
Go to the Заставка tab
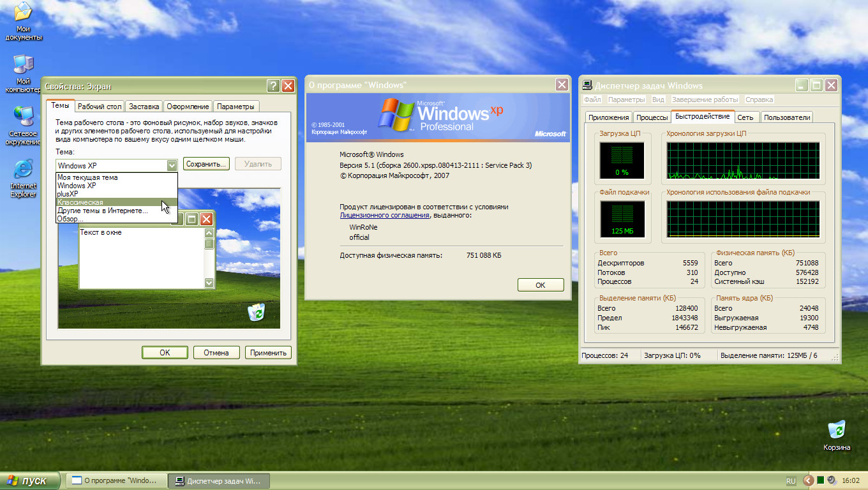(144, 107)
